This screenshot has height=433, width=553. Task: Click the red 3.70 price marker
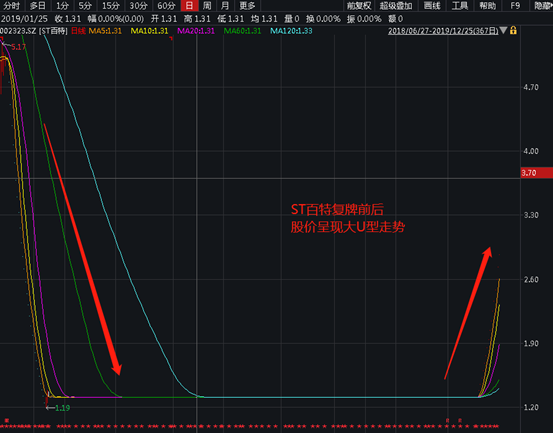pyautogui.click(x=536, y=173)
